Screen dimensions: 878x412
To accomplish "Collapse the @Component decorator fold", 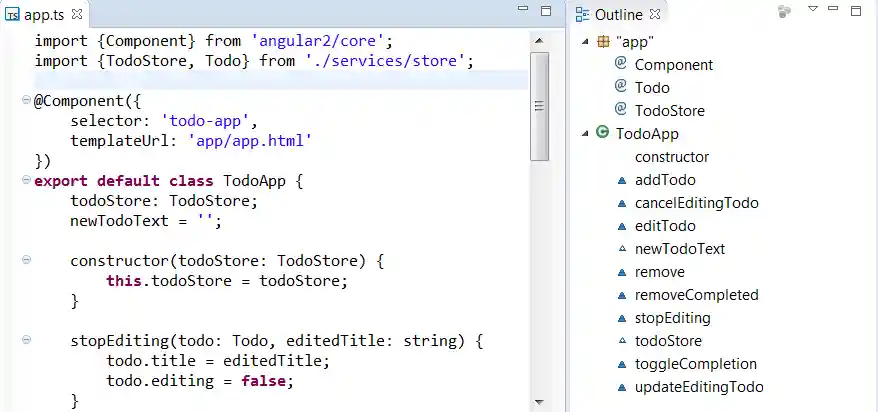I will click(x=26, y=100).
